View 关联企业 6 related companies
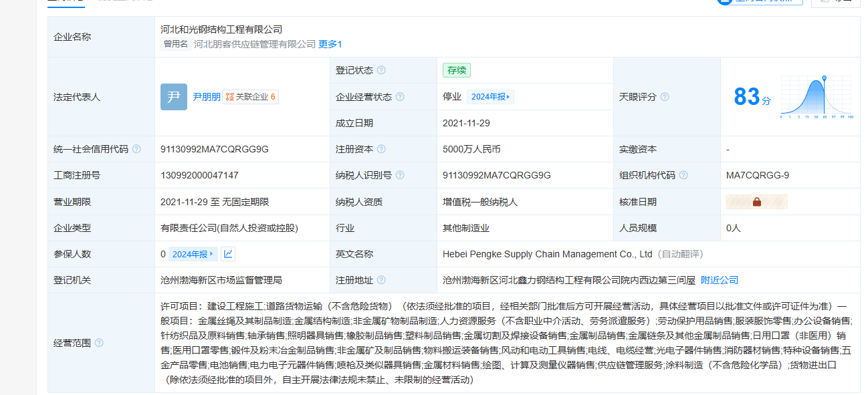 [x=251, y=97]
